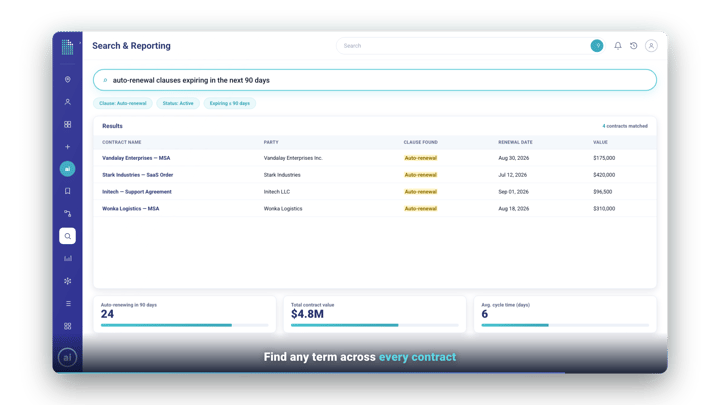Click progress bar under $4.8M metric
This screenshot has height=405, width=720.
coord(375,325)
